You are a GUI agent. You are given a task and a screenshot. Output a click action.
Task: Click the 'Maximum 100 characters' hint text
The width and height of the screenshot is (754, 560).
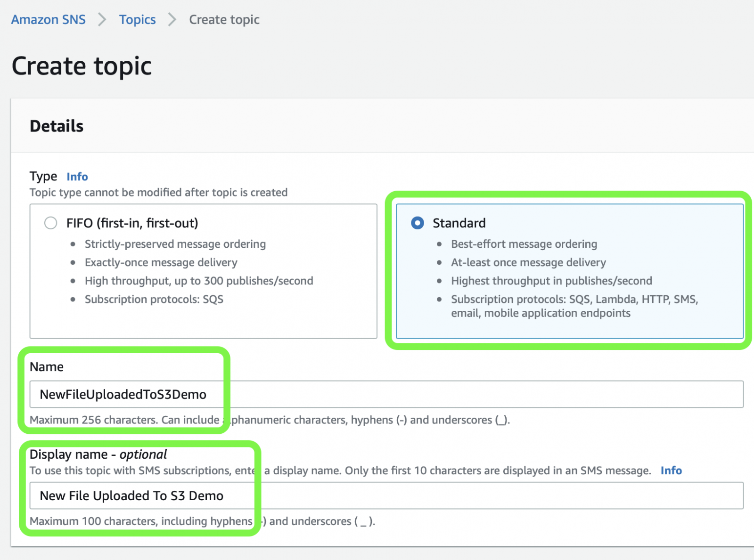[203, 521]
